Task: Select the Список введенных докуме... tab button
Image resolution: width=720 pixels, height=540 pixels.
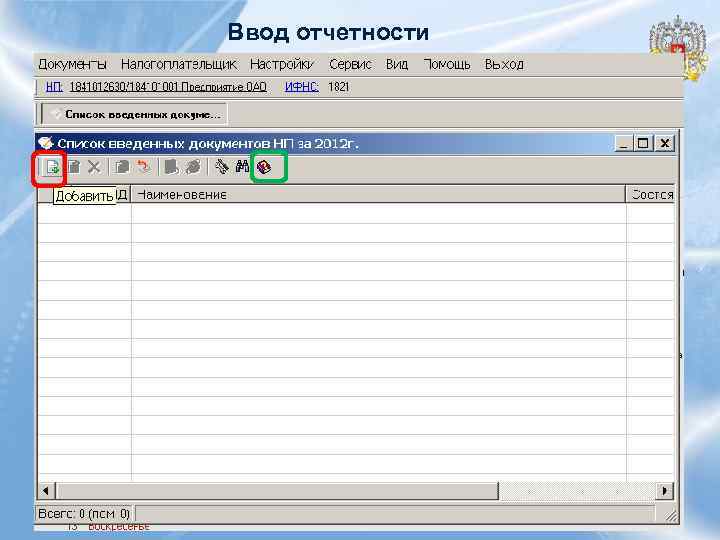Action: 134,114
